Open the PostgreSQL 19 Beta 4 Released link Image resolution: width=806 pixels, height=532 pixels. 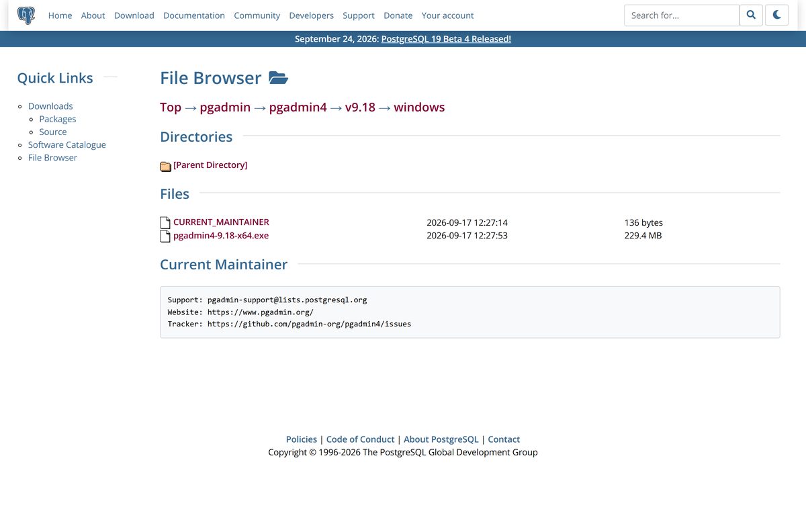[x=446, y=39]
